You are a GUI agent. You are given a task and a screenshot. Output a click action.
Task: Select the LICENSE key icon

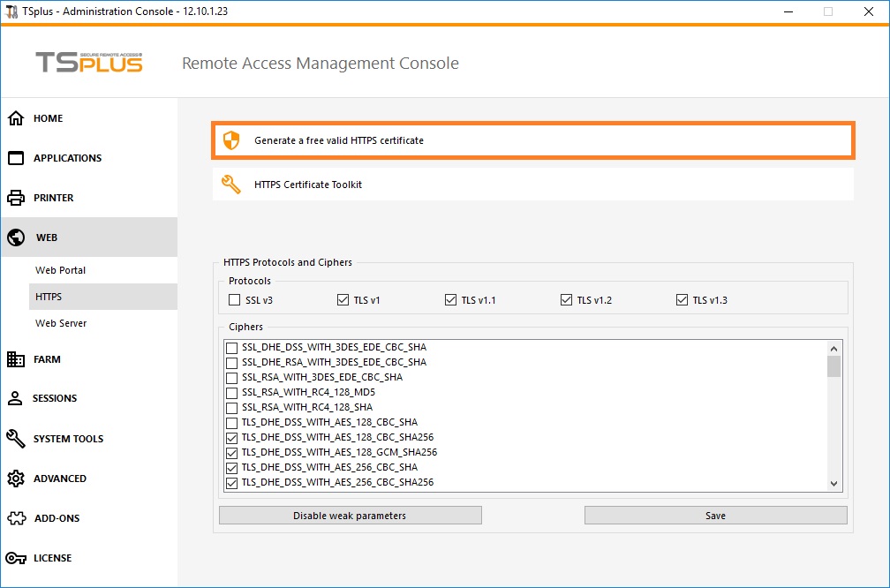(x=14, y=557)
